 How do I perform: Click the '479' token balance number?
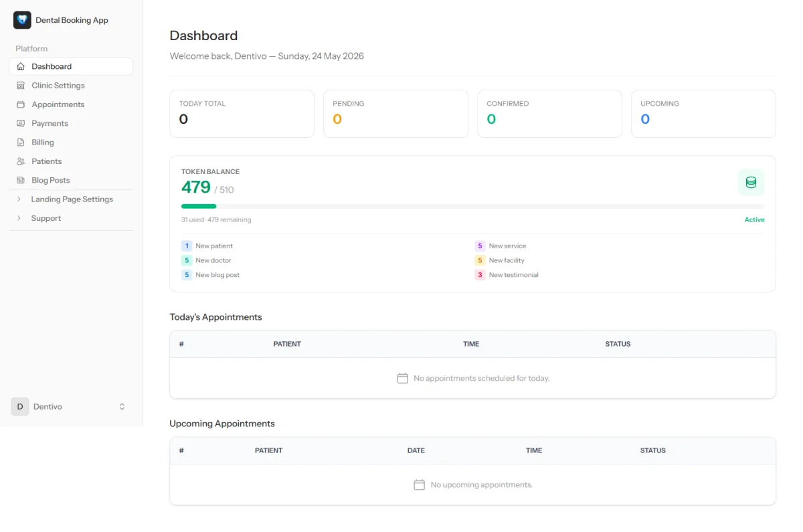[x=196, y=187]
